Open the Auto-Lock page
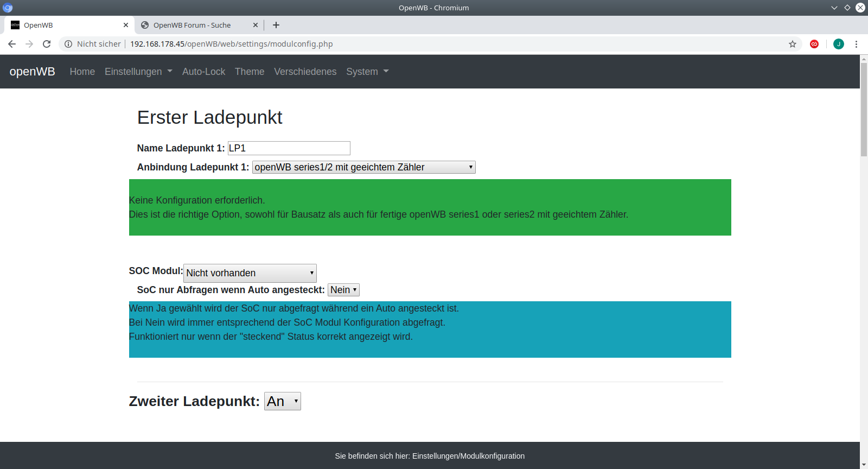The width and height of the screenshot is (868, 469). point(203,72)
